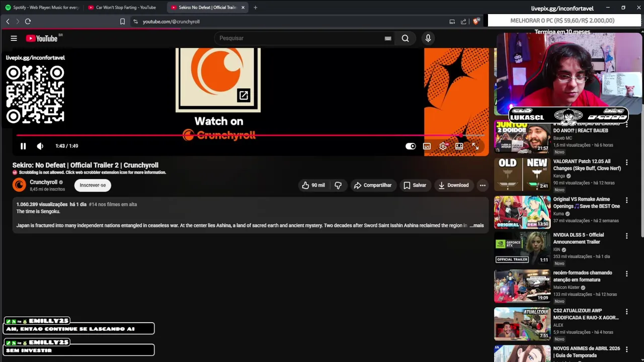Subscribe with the Inscrever-se button

(93, 185)
